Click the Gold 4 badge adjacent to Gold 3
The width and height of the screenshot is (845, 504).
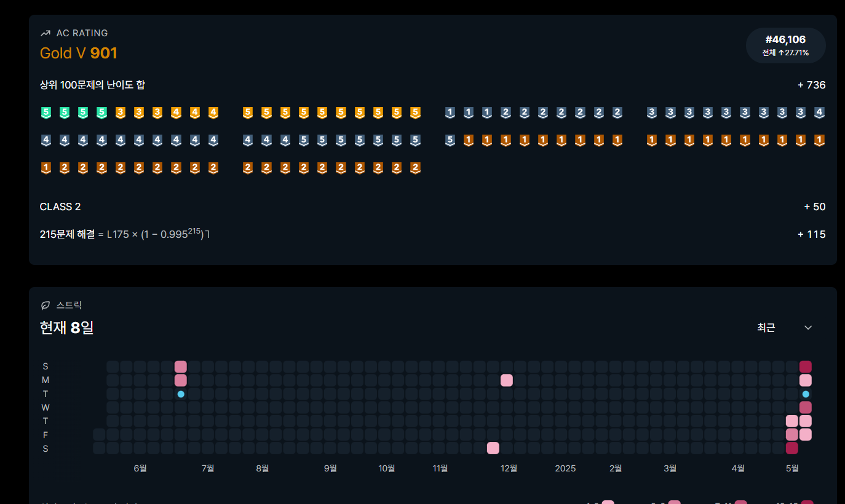coord(176,112)
